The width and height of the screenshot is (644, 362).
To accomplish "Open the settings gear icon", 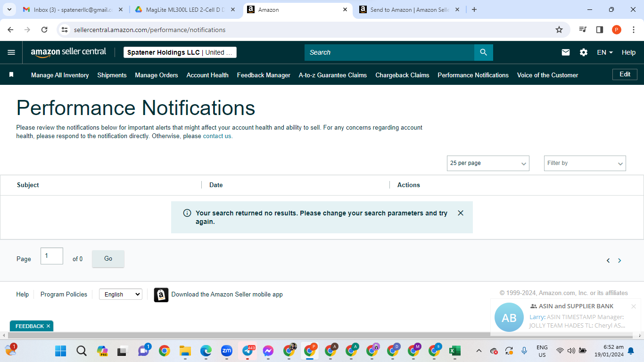I will (584, 52).
